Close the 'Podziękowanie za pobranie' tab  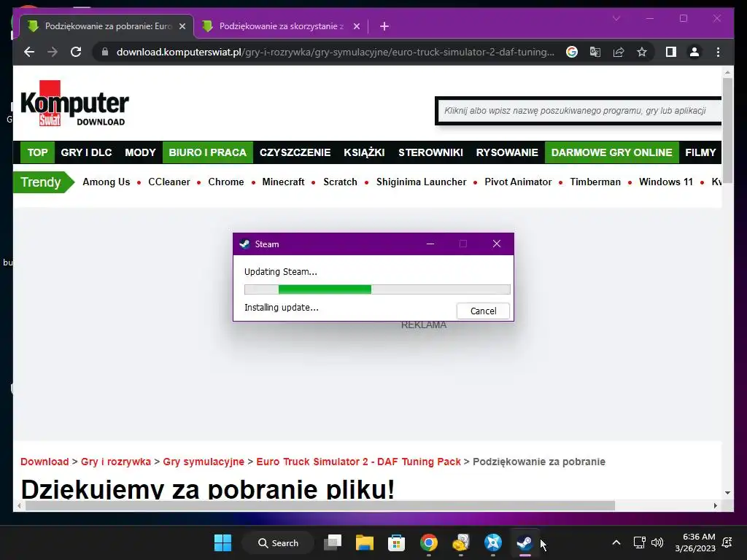click(x=182, y=26)
